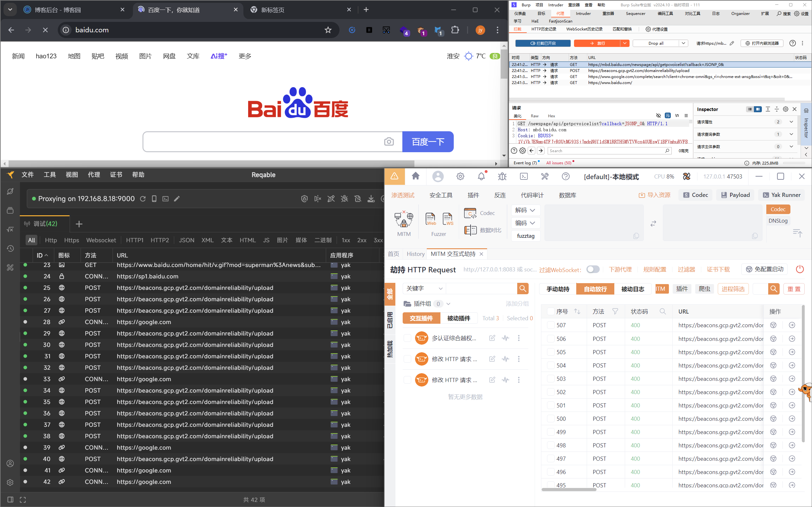Expand 请求查询参数 in Inspector
This screenshot has width=812, height=507.
pos(791,134)
